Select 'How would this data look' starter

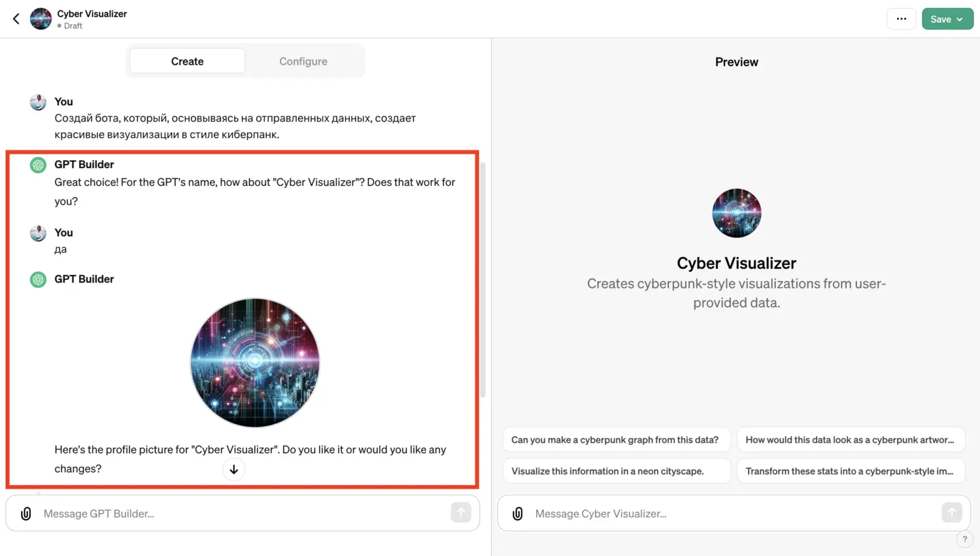tap(851, 440)
